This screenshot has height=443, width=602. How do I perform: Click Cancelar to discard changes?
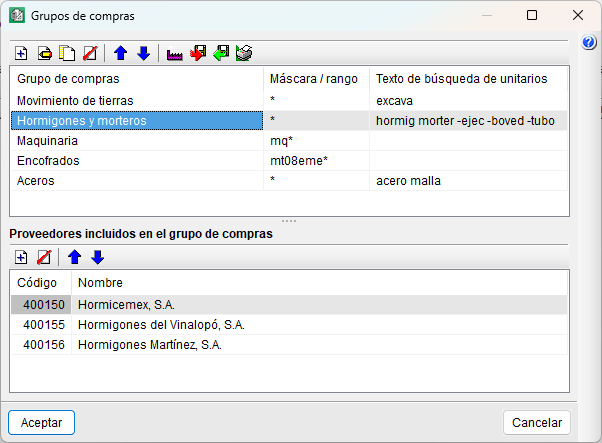(537, 423)
